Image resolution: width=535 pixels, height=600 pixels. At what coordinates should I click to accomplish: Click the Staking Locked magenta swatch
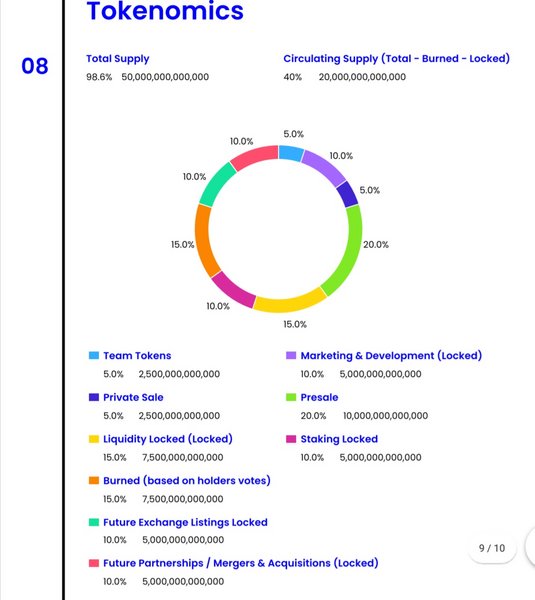coord(291,439)
